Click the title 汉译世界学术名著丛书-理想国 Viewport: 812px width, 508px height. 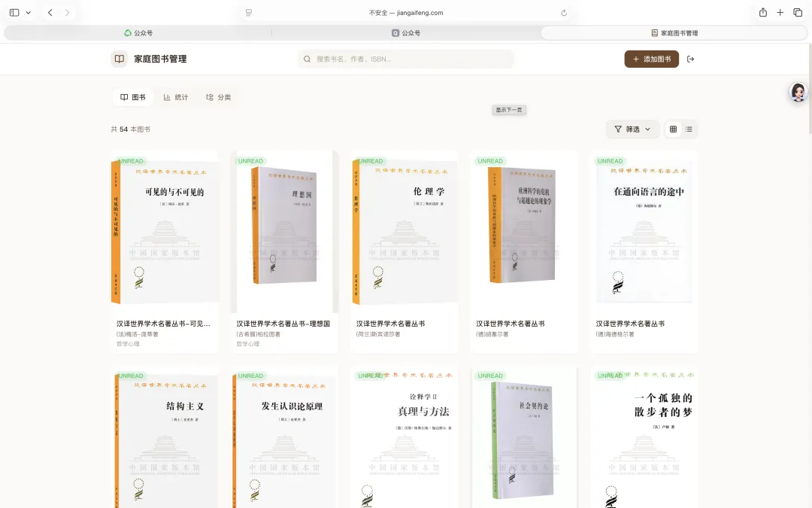point(283,324)
